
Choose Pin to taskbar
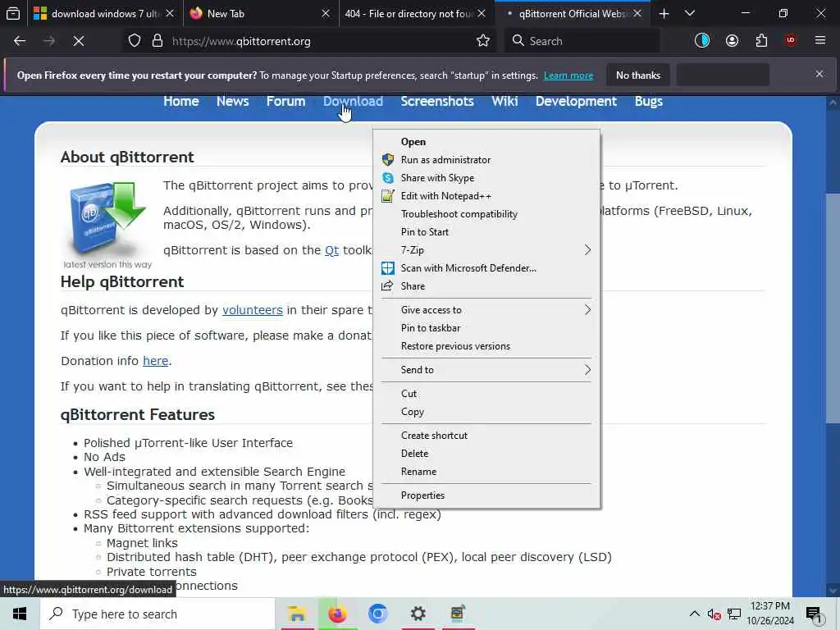tap(486, 328)
